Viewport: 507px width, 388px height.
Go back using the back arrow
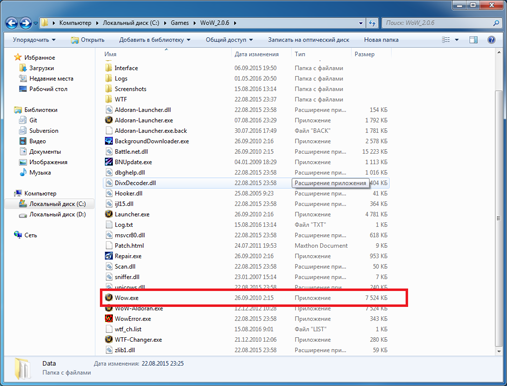12,23
